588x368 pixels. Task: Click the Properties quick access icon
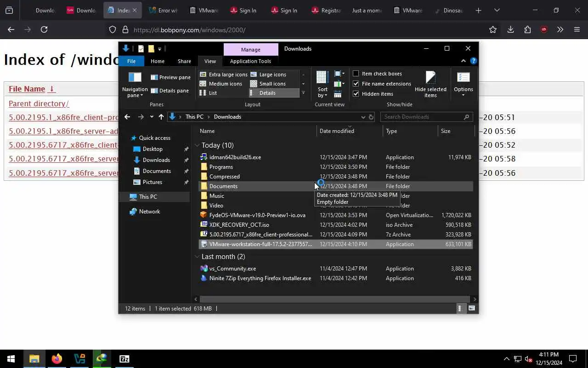[x=141, y=49]
